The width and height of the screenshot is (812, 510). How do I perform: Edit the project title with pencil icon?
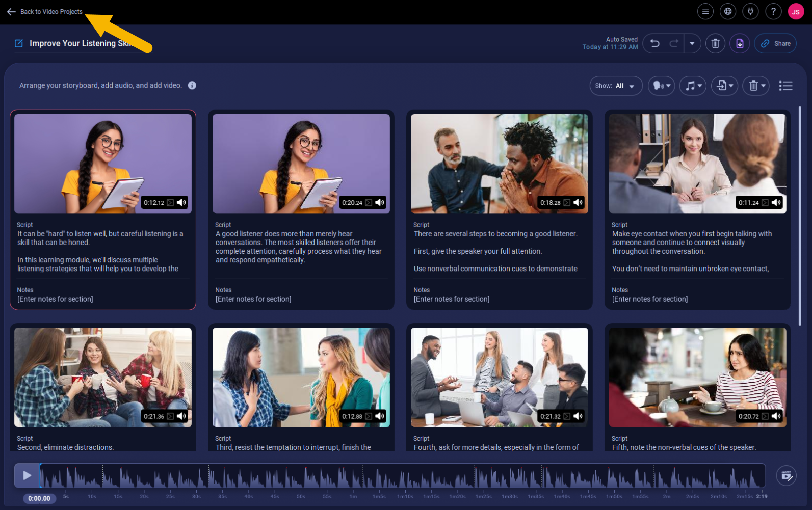pyautogui.click(x=19, y=43)
